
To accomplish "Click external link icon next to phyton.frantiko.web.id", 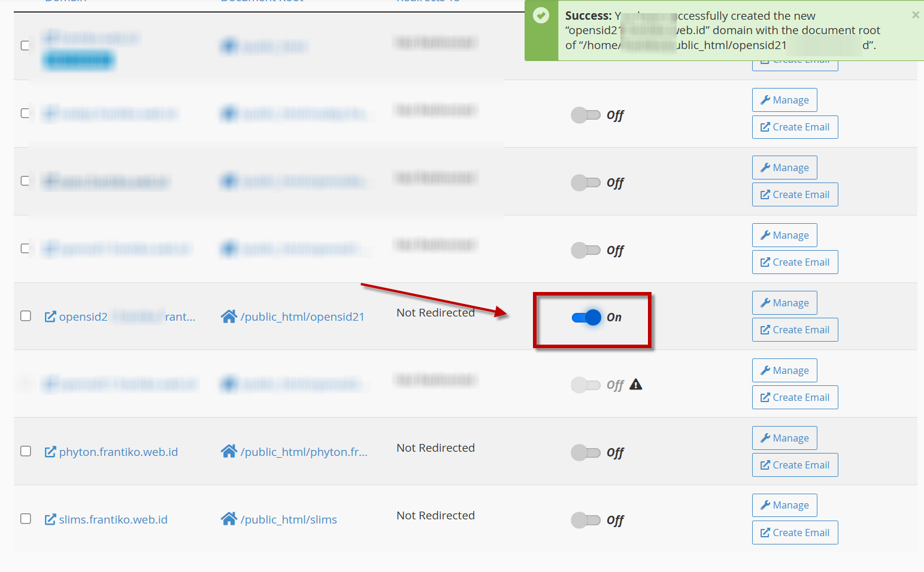I will 50,452.
